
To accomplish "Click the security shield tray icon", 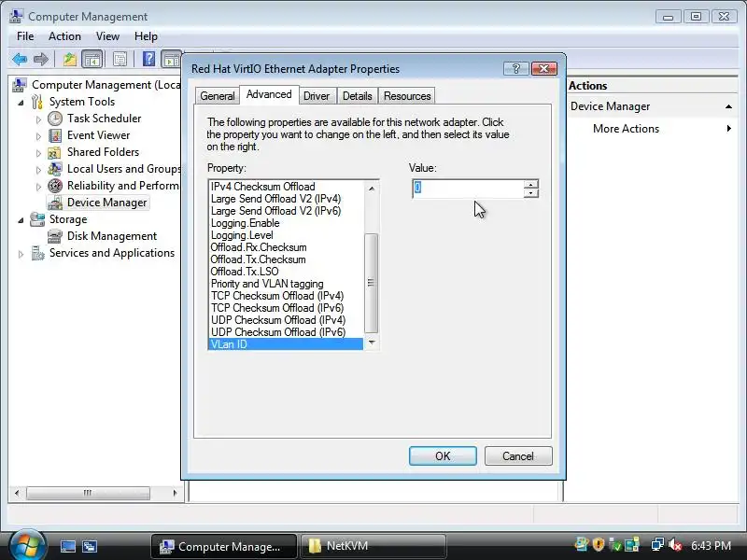I will [599, 544].
